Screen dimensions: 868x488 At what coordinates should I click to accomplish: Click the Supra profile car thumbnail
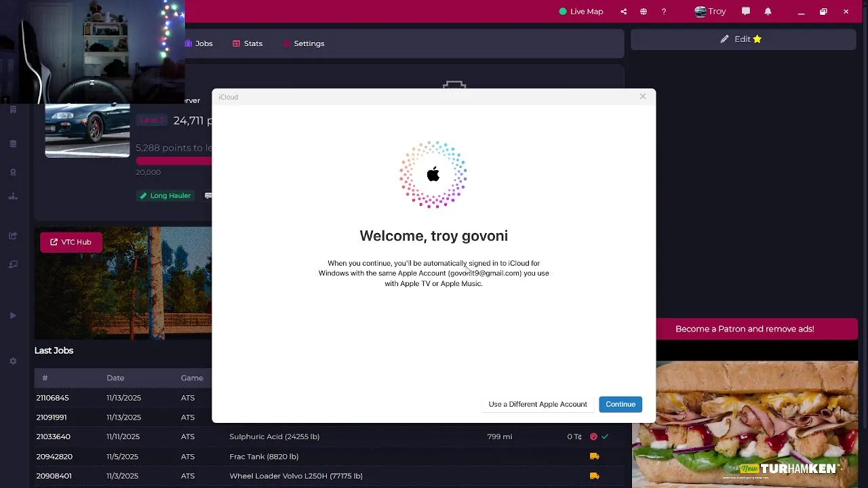pyautogui.click(x=87, y=130)
